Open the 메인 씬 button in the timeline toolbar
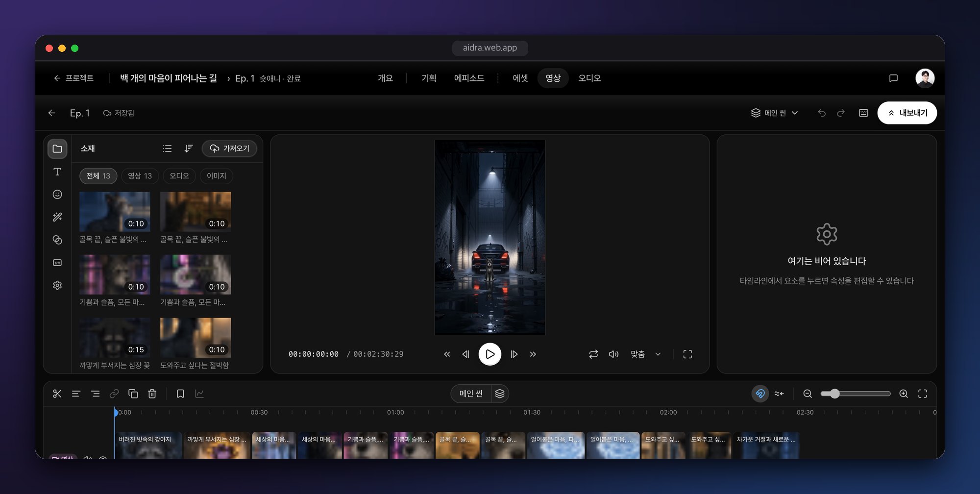Viewport: 980px width, 494px height. pyautogui.click(x=471, y=394)
